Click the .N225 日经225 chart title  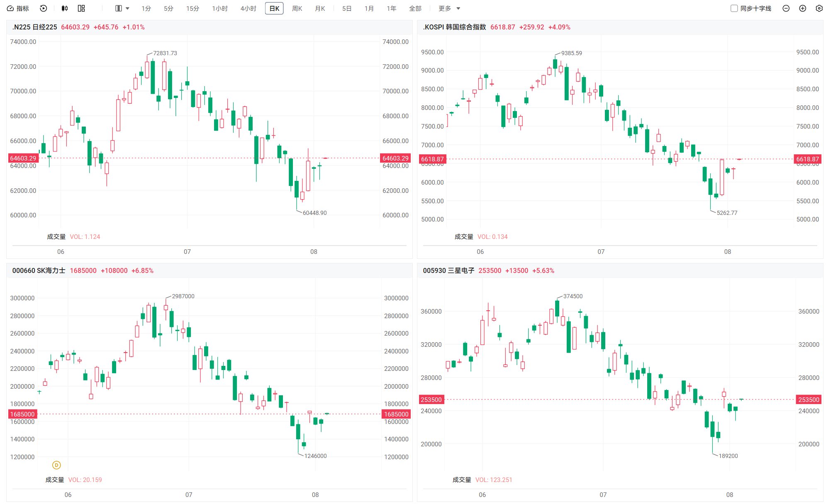(35, 27)
